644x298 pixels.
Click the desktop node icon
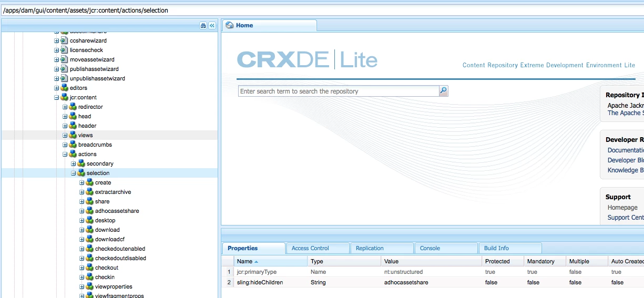89,220
